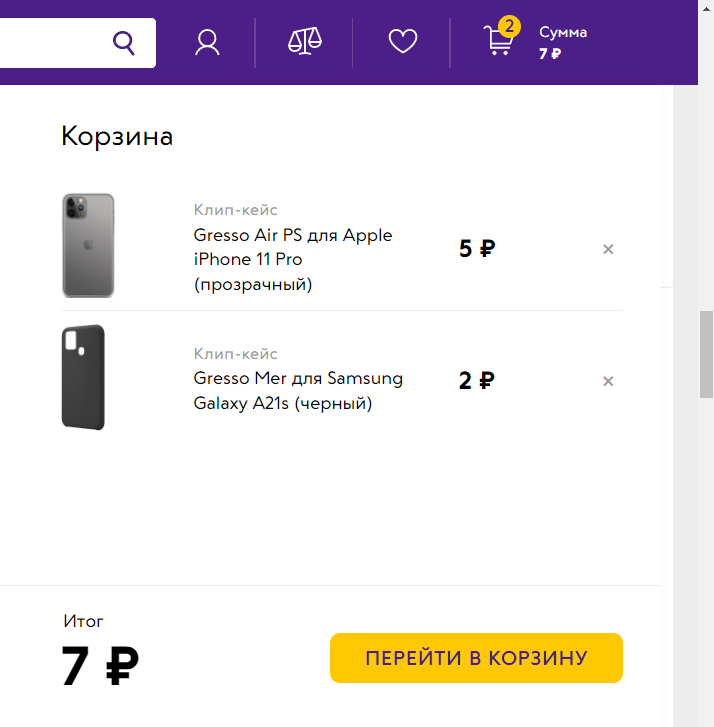Viewport: 714px width, 727px height.
Task: Click the yellow cart item count badge
Action: click(508, 26)
